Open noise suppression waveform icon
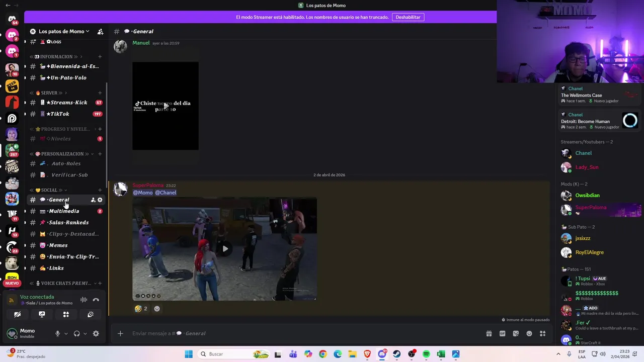 coord(84,300)
